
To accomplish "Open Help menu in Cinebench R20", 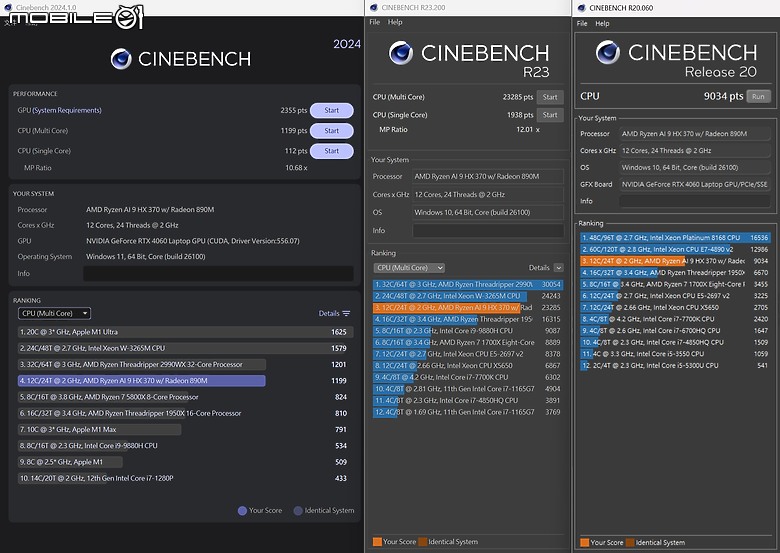I will [602, 23].
